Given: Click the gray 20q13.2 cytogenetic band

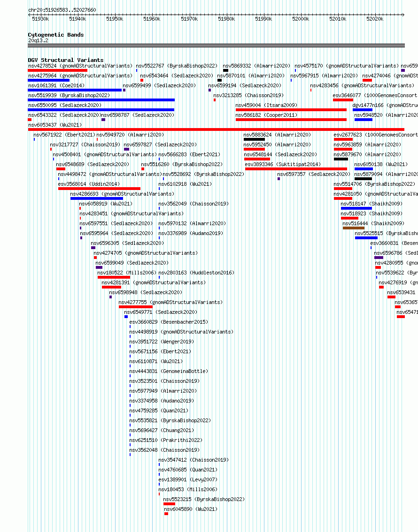Looking at the screenshot, I should [x=217, y=46].
